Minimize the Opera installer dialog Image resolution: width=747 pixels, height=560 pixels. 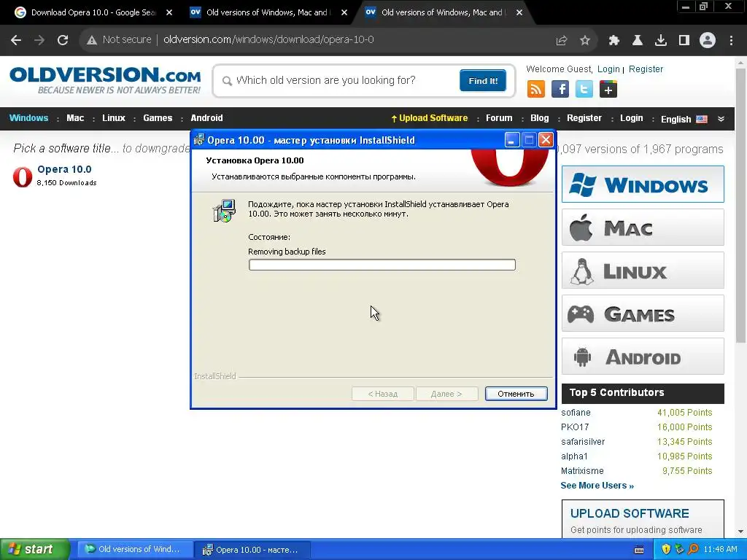511,140
